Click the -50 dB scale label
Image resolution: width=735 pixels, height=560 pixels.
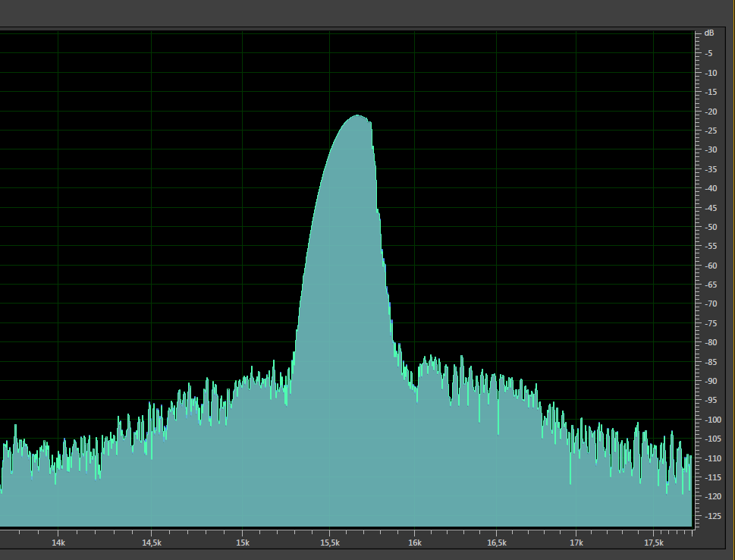tap(711, 227)
